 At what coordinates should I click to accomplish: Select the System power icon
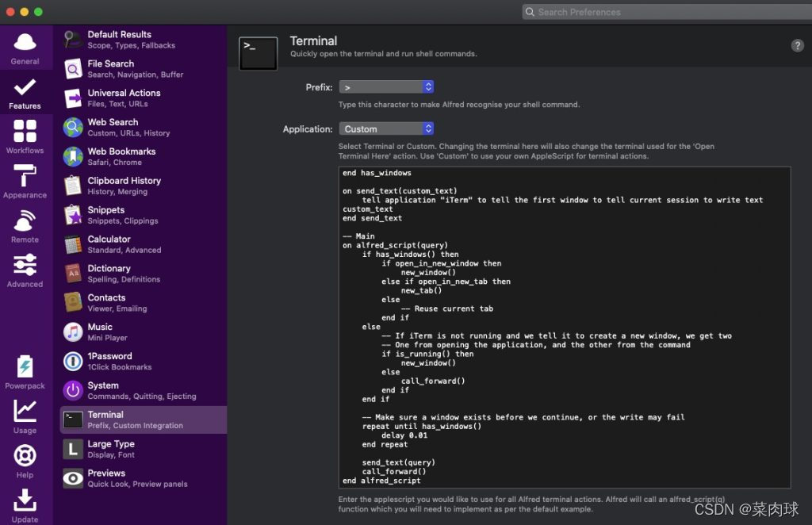pyautogui.click(x=73, y=390)
